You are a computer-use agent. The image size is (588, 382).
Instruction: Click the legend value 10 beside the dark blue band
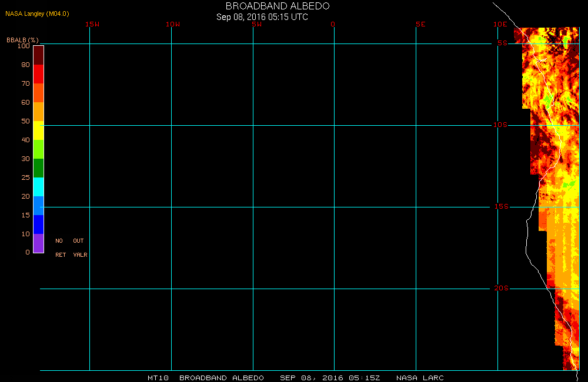(x=25, y=233)
